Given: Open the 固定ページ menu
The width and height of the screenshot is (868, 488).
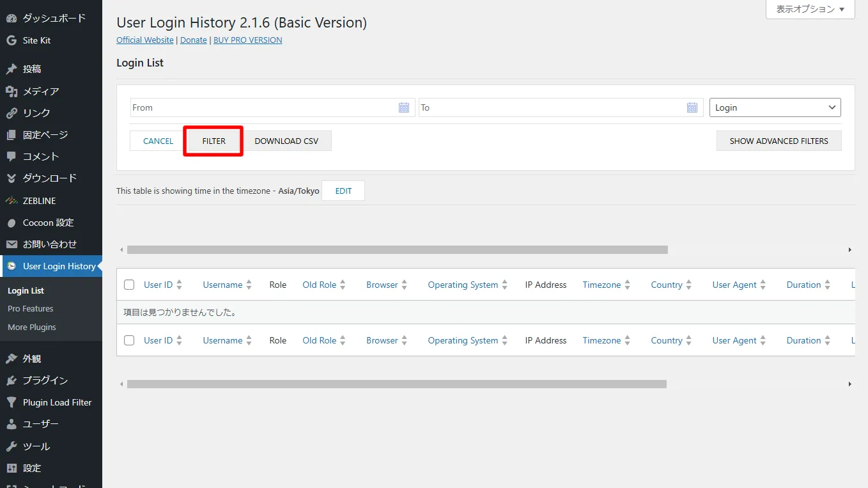Looking at the screenshot, I should [51, 135].
